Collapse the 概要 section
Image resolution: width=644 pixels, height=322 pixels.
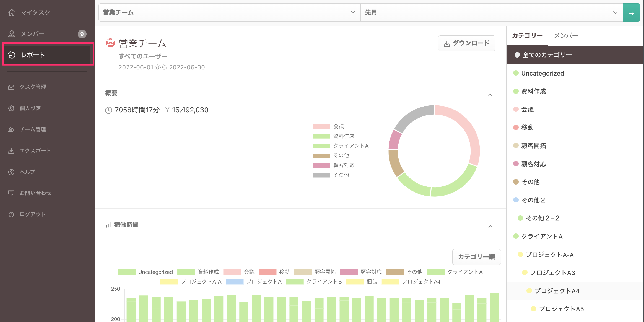click(x=490, y=95)
